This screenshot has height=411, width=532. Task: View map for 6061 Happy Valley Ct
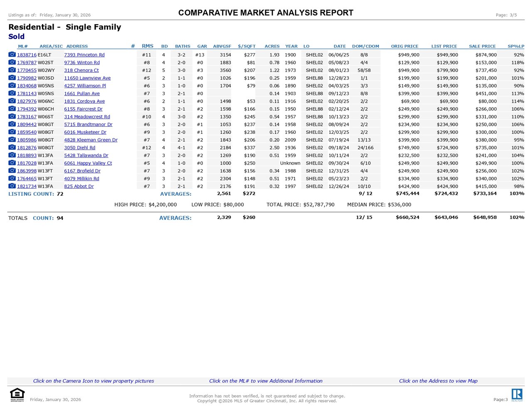click(x=88, y=163)
